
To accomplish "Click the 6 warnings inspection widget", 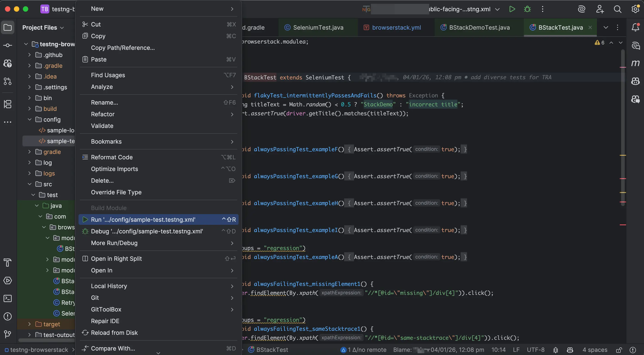I will click(x=599, y=43).
